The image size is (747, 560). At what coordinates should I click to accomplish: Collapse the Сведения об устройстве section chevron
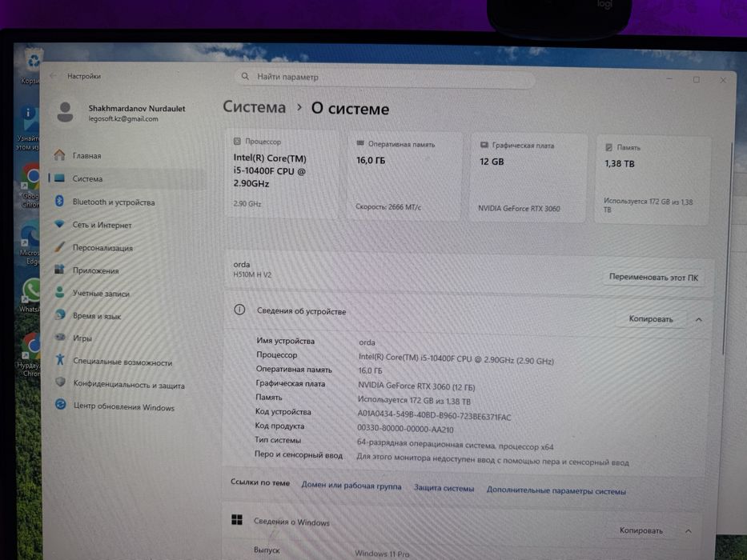[x=698, y=319]
